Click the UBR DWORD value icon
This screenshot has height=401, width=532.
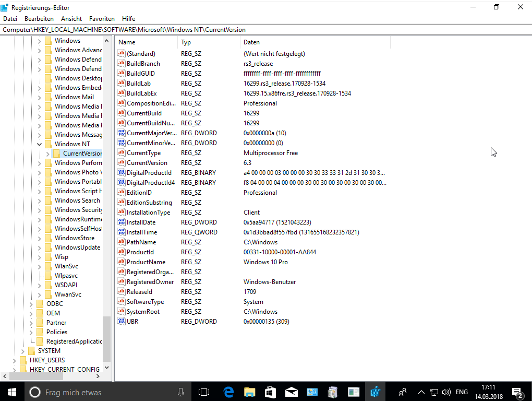(x=122, y=321)
